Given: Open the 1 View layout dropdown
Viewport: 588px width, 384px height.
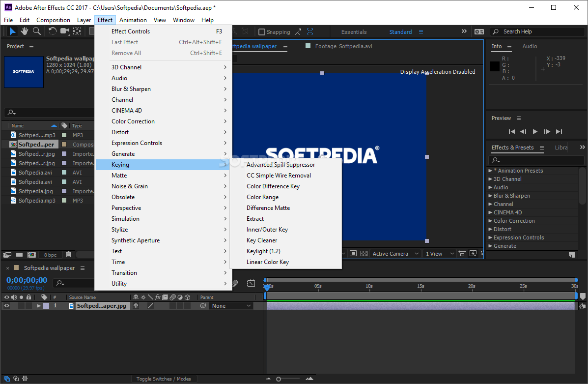Looking at the screenshot, I should (x=440, y=254).
